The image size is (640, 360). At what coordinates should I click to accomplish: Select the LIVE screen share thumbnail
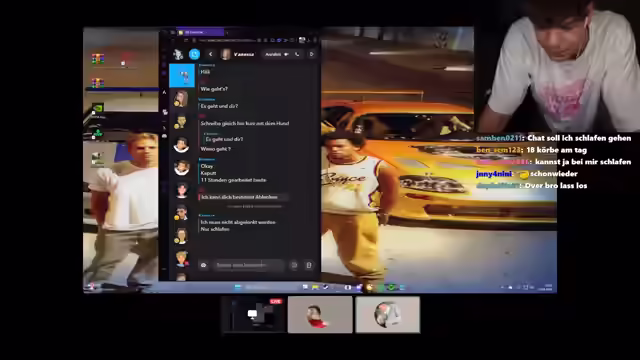[x=253, y=314]
